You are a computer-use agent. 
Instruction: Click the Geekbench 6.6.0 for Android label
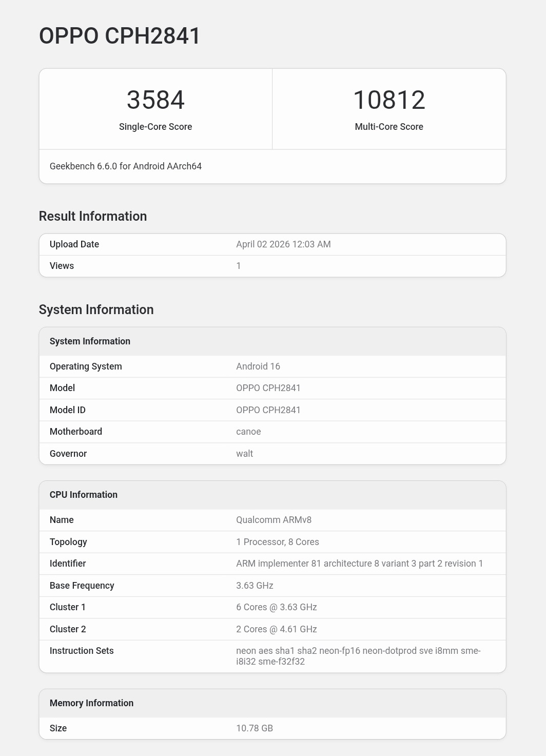pos(126,166)
